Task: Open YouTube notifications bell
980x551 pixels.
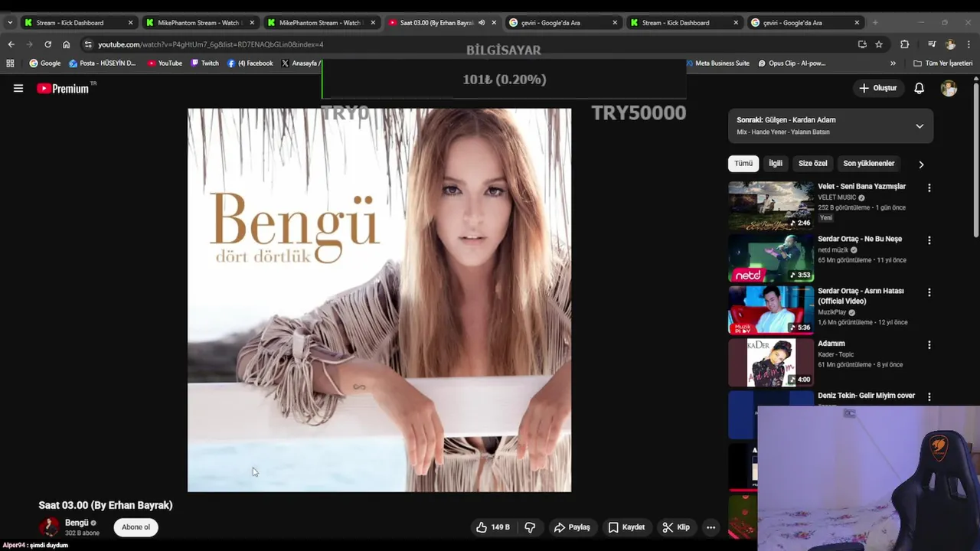Action: click(x=919, y=88)
